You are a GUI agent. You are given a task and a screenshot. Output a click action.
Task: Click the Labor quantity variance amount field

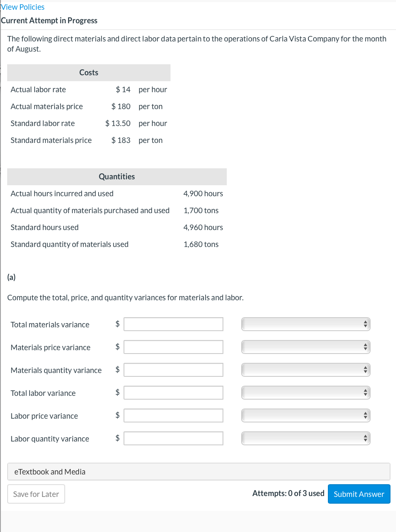pos(173,438)
